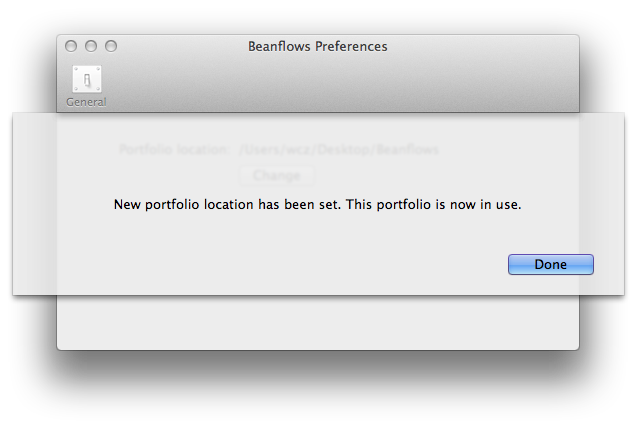Minimize the Beanflows Preferences window
The height and width of the screenshot is (429, 636).
[x=91, y=46]
